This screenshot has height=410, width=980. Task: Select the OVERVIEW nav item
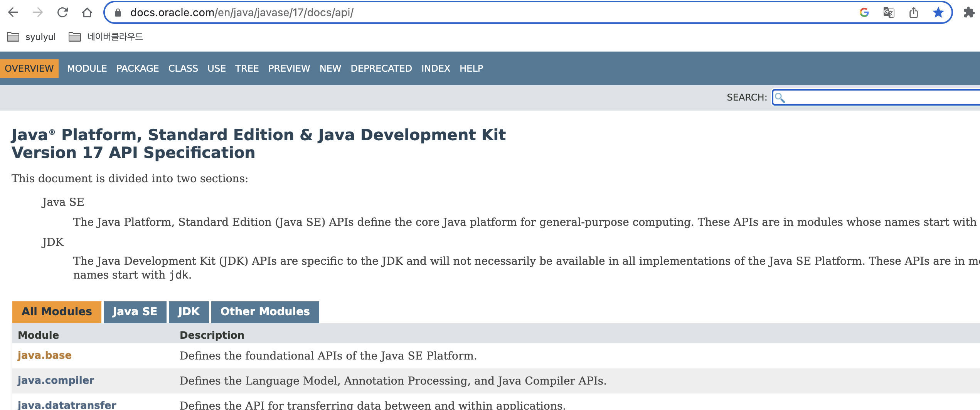click(x=29, y=68)
